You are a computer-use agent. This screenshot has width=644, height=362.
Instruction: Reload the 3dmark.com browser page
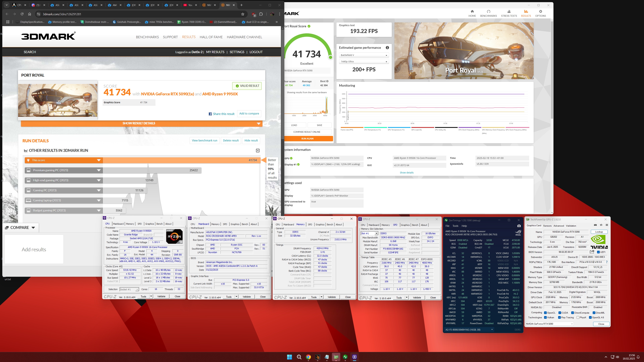(22, 14)
